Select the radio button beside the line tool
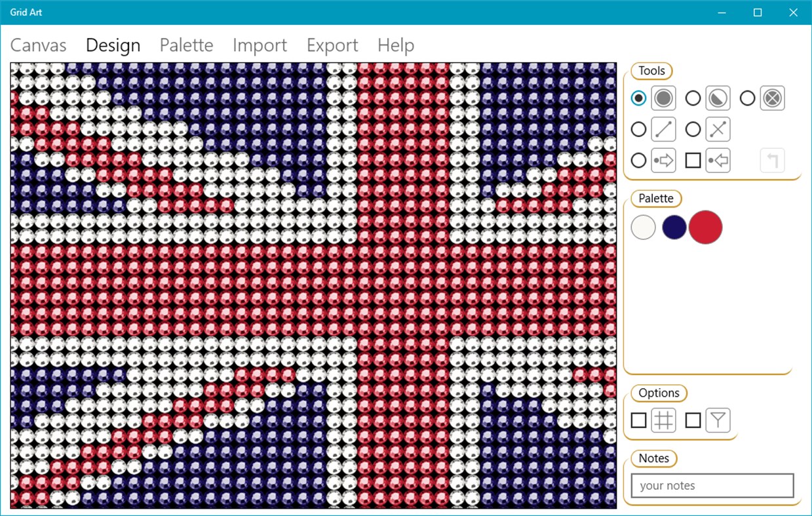This screenshot has height=516, width=812. (x=638, y=129)
